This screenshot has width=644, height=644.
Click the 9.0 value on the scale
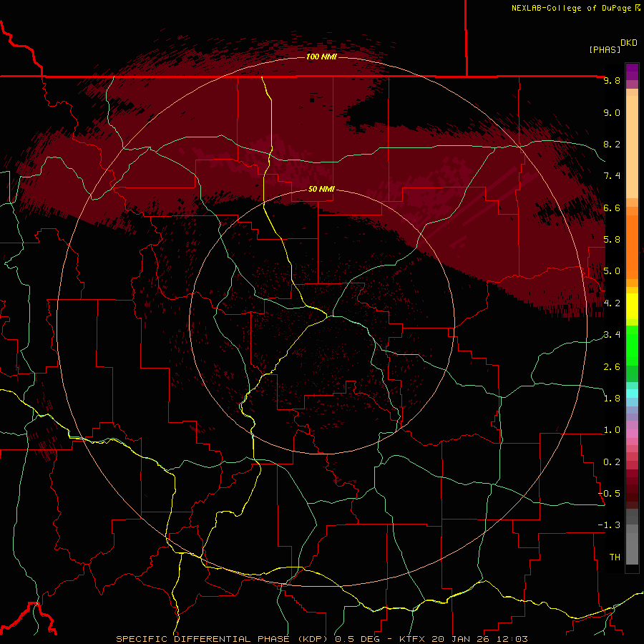point(612,112)
